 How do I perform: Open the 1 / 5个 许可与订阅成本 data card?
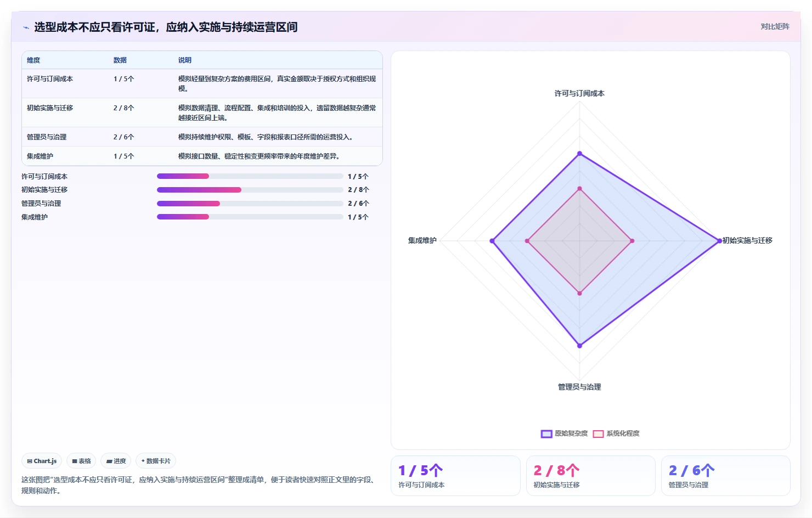[455, 476]
